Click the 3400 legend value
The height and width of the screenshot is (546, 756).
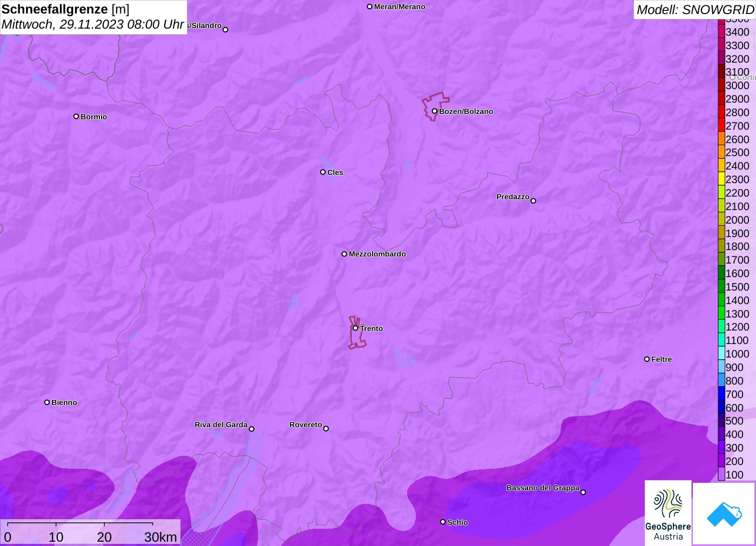737,32
